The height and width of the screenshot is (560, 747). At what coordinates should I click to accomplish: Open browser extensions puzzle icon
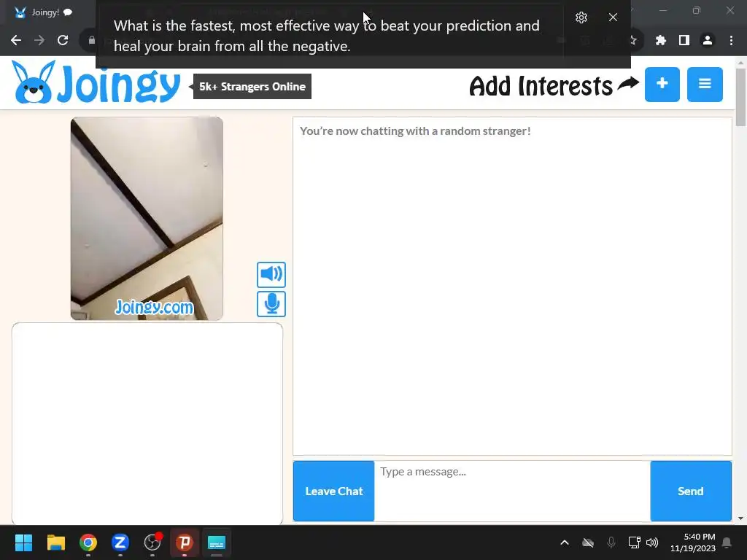660,41
